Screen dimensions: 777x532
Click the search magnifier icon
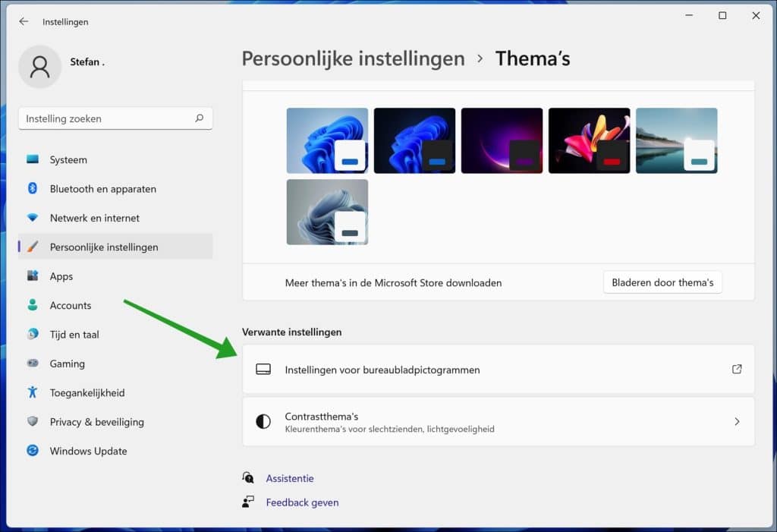pos(199,118)
